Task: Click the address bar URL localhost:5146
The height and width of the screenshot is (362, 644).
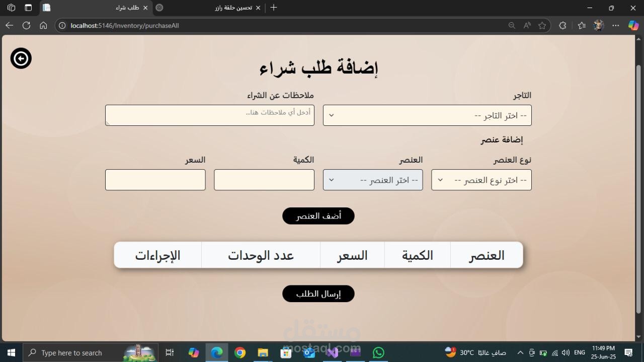Action: [125, 25]
